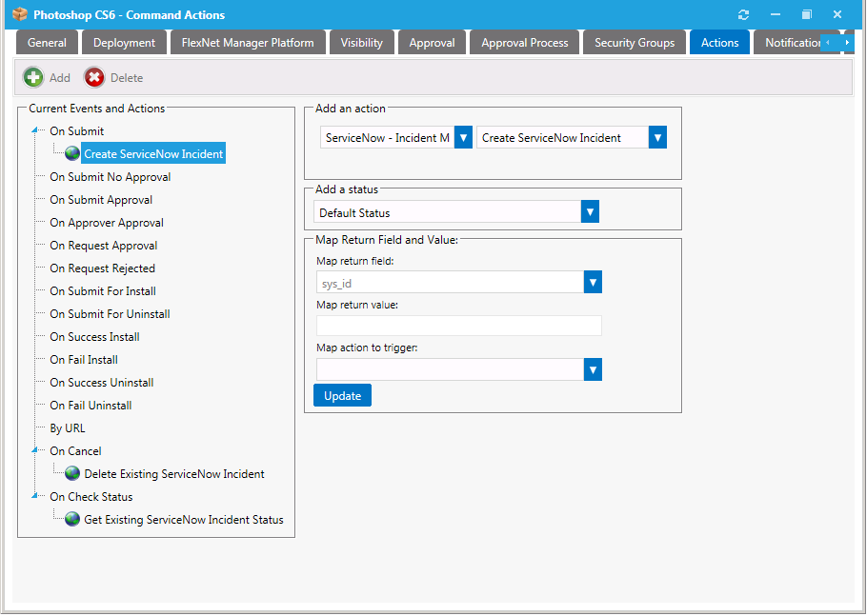Click the red Delete icon on the toolbar

pyautogui.click(x=94, y=76)
